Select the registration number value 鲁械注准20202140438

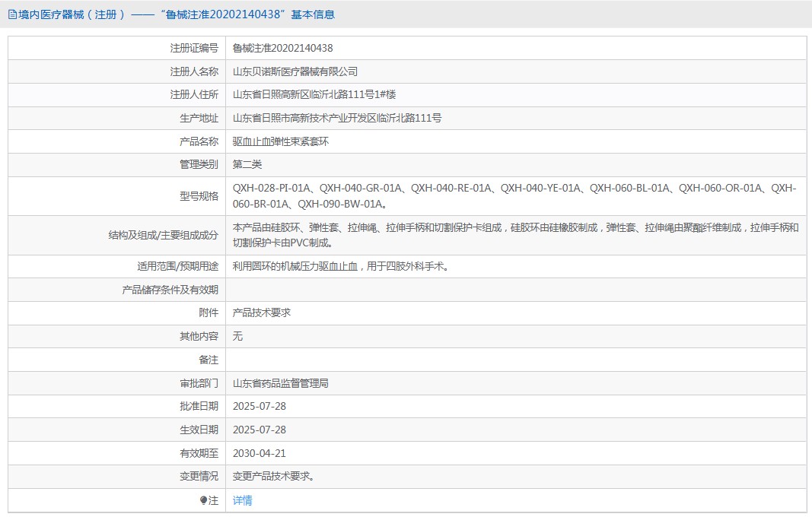pyautogui.click(x=282, y=48)
